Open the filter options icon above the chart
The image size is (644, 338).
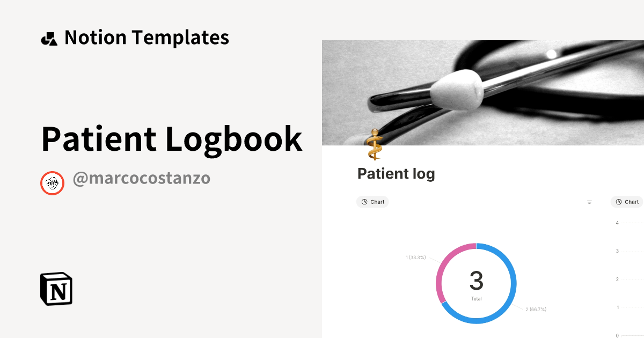click(x=589, y=202)
